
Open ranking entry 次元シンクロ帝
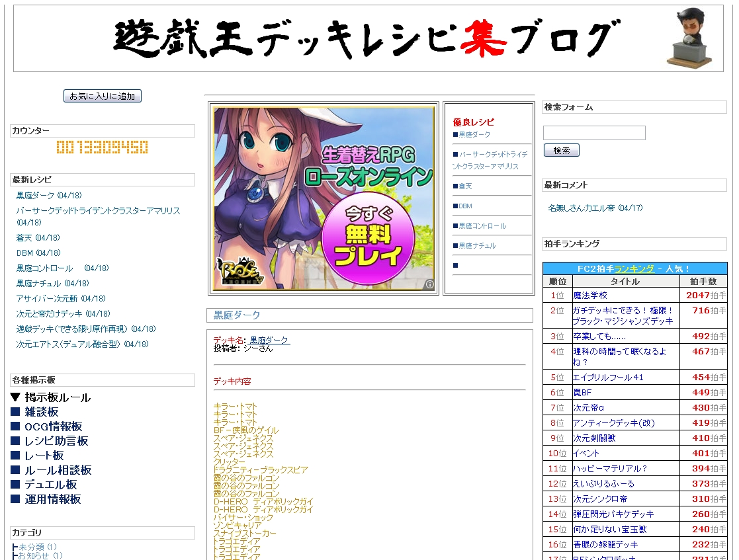pos(601,499)
